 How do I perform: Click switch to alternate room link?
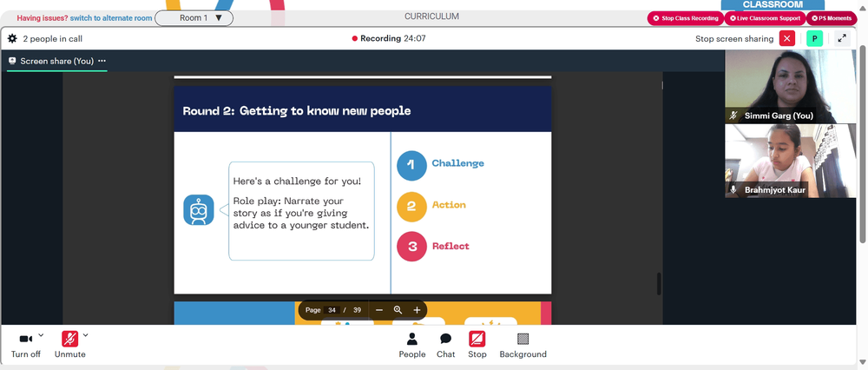(x=111, y=18)
